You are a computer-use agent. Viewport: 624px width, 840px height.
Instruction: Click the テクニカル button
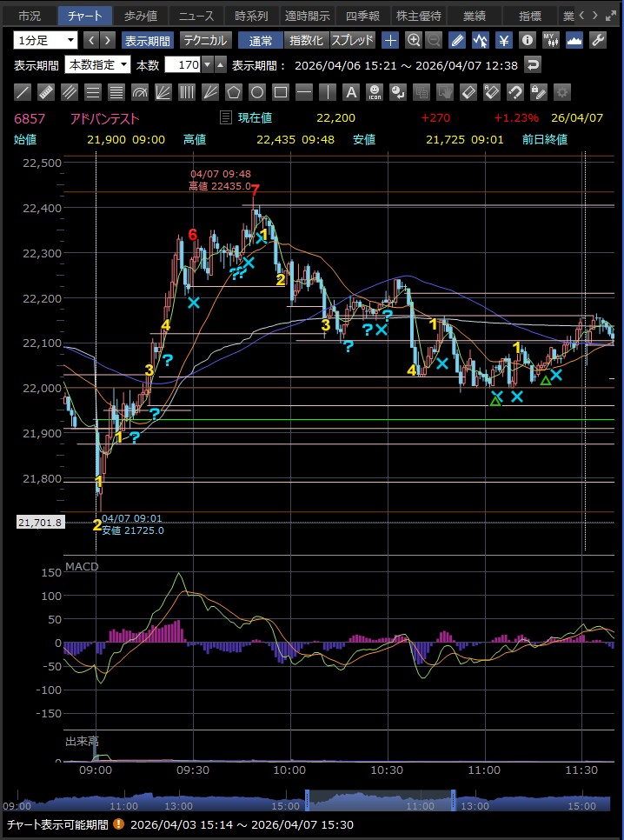(205, 40)
